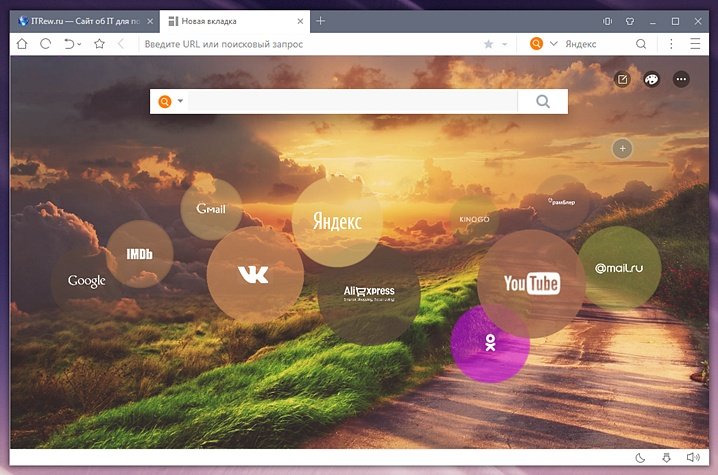The width and height of the screenshot is (718, 475).
Task: Open the KINOGO bubble
Action: click(474, 219)
